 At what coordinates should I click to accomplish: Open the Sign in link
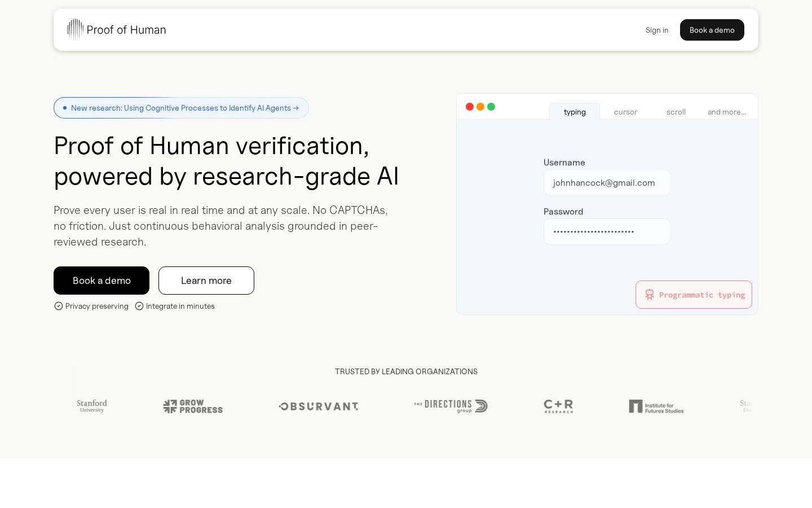point(657,30)
